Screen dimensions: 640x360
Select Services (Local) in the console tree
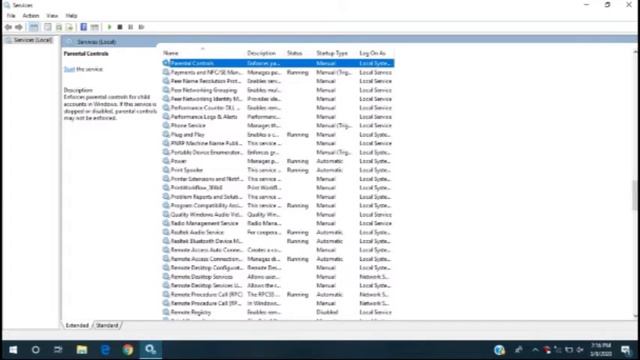[29, 40]
